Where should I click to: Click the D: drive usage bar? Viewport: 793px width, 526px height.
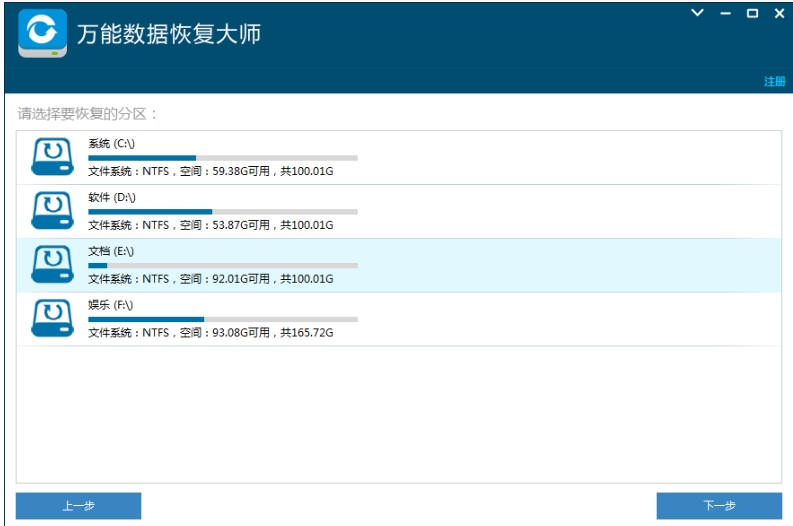[223, 212]
